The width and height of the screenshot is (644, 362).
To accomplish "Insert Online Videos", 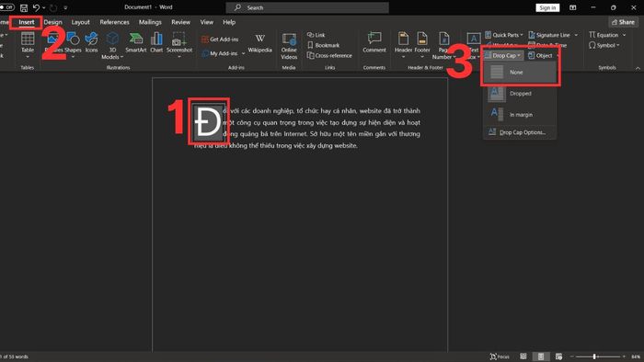I will coord(289,46).
